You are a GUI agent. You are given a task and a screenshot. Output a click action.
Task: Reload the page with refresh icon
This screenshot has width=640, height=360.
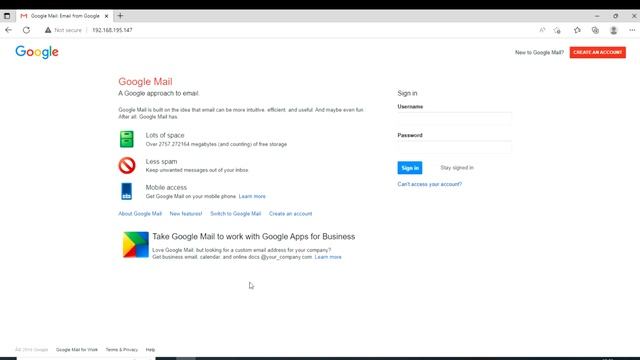(27, 30)
